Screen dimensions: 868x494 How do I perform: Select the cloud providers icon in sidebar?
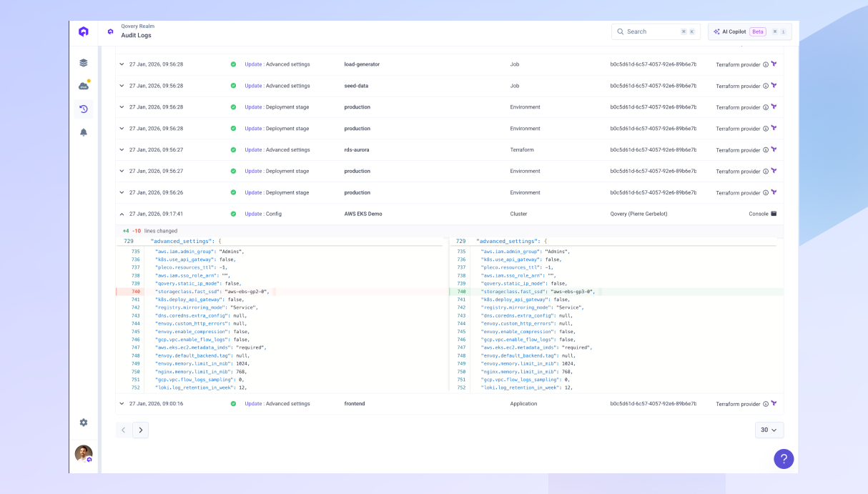[83, 85]
